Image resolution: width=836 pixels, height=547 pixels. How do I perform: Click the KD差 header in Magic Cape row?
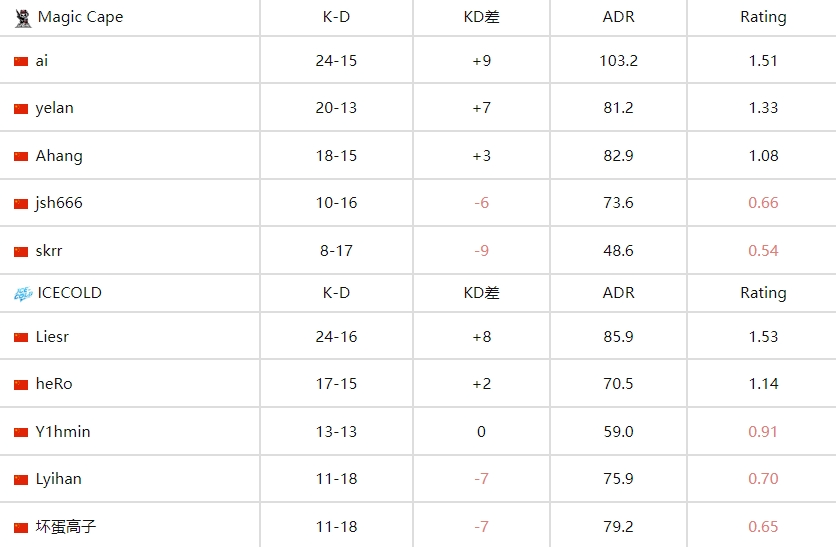pos(481,17)
